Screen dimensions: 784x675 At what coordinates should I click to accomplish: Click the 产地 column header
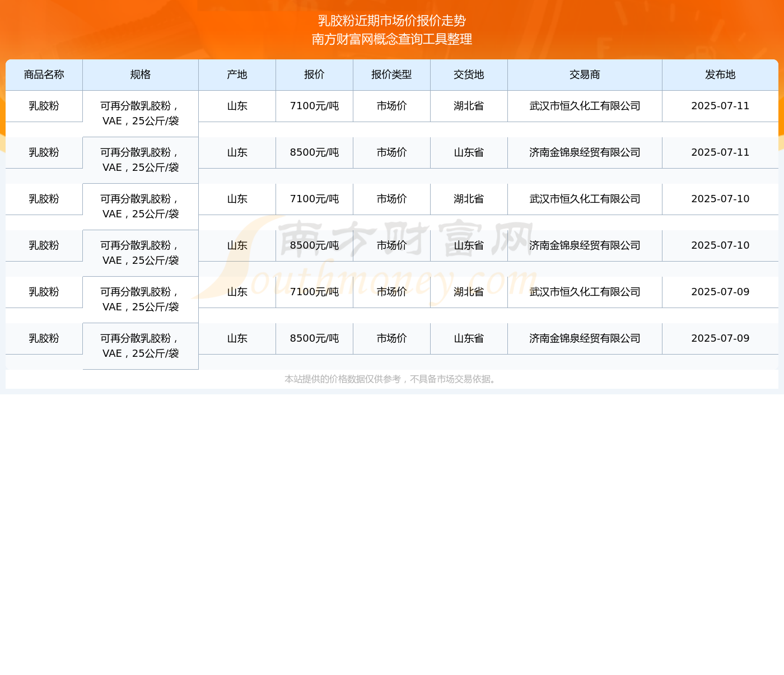pos(237,75)
